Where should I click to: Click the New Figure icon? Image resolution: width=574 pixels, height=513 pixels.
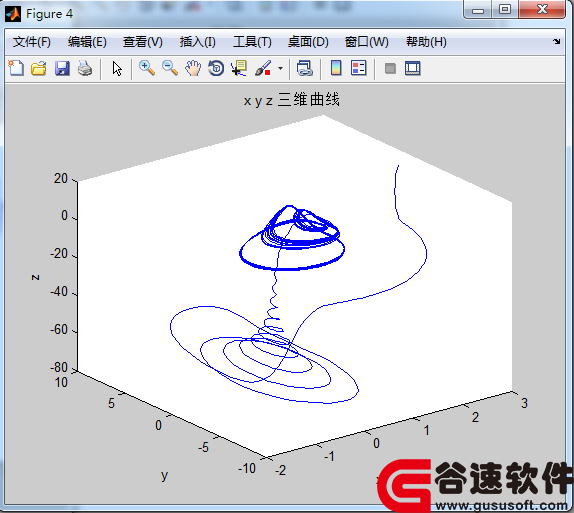coord(16,68)
